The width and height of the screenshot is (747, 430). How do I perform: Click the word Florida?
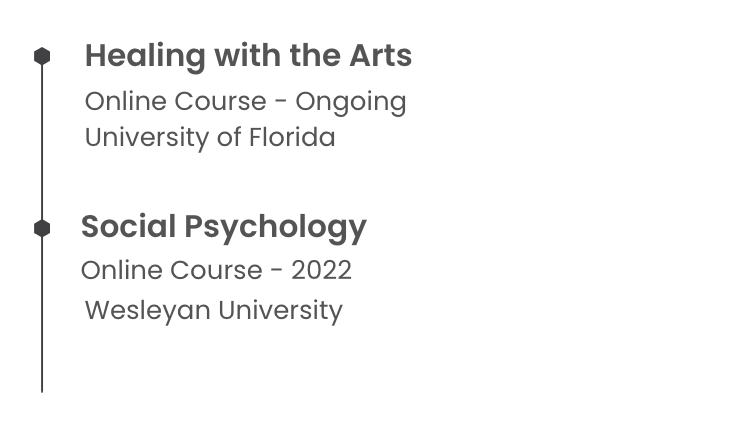(x=293, y=138)
